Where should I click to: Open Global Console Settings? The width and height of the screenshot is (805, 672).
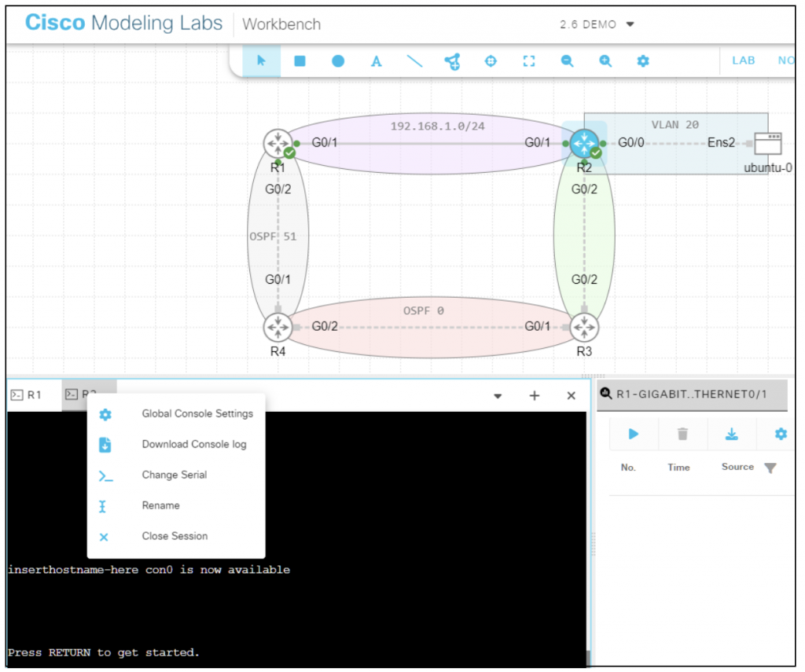(x=197, y=413)
